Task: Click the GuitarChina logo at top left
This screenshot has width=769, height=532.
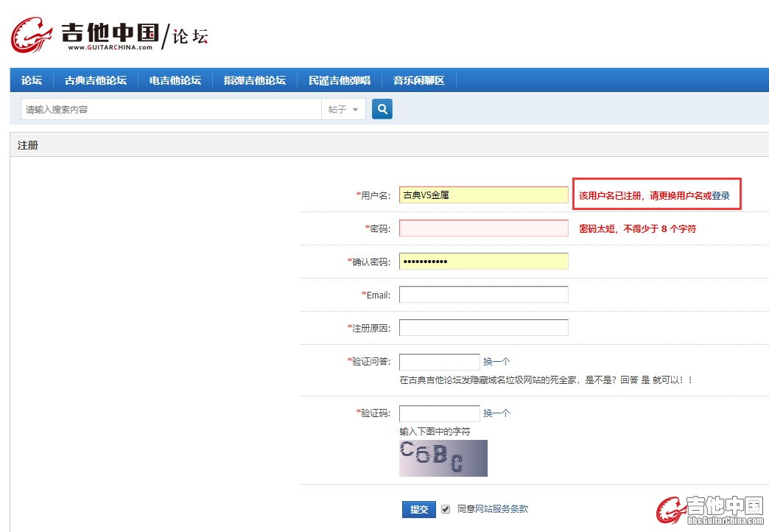Action: point(109,35)
